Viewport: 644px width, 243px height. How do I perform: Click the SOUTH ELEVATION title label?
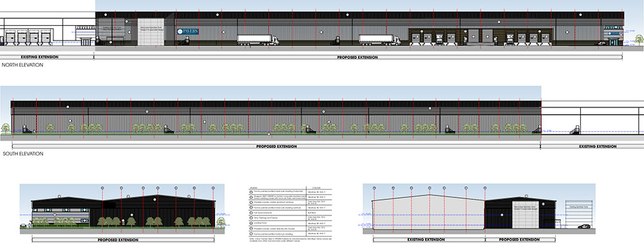coord(23,154)
